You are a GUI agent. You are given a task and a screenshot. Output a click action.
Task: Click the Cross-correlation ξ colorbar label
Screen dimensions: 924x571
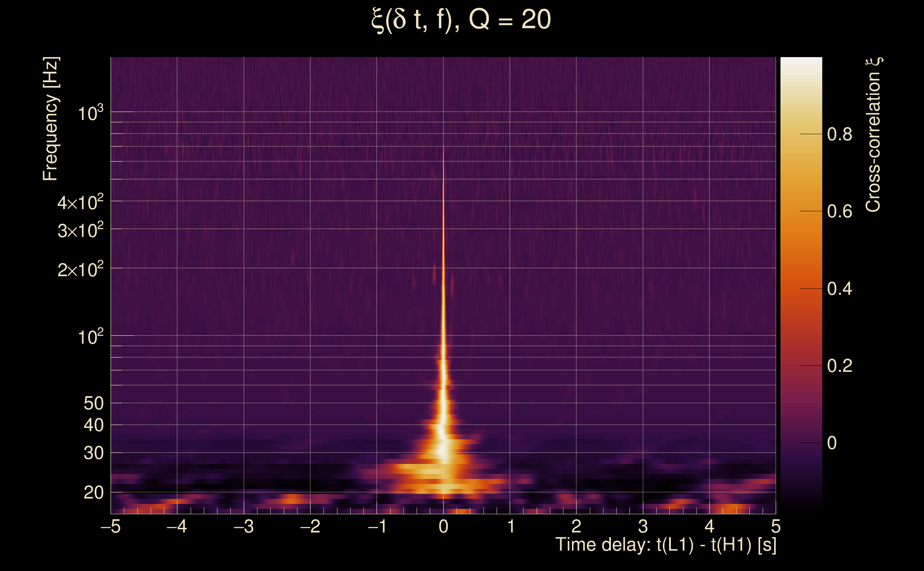point(873,135)
